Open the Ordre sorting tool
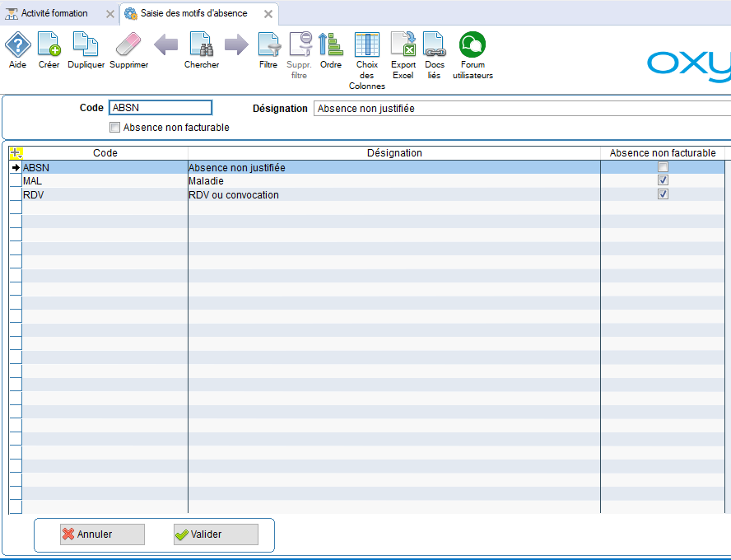The width and height of the screenshot is (731, 560). [x=331, y=45]
